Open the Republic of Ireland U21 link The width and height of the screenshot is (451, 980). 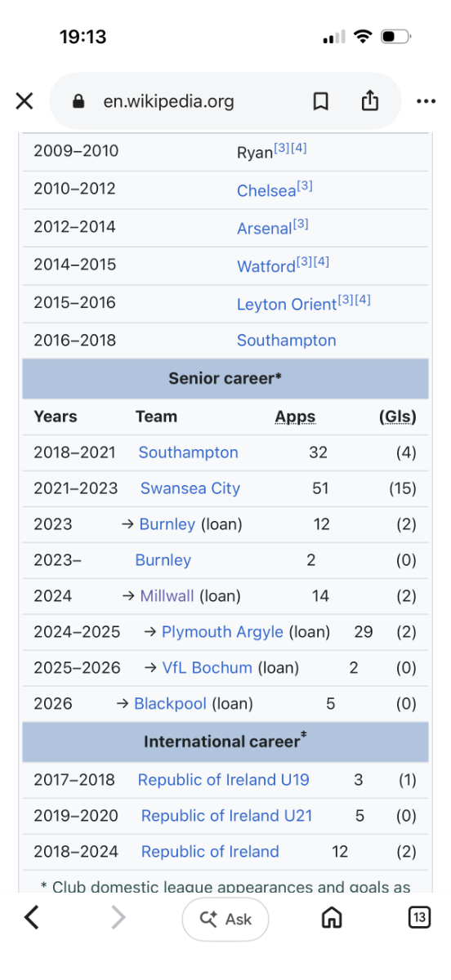[x=226, y=816]
